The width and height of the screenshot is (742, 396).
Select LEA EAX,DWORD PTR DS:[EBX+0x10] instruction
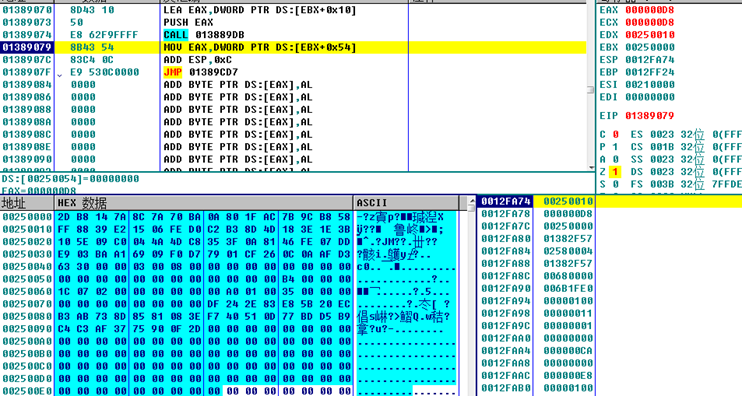260,10
